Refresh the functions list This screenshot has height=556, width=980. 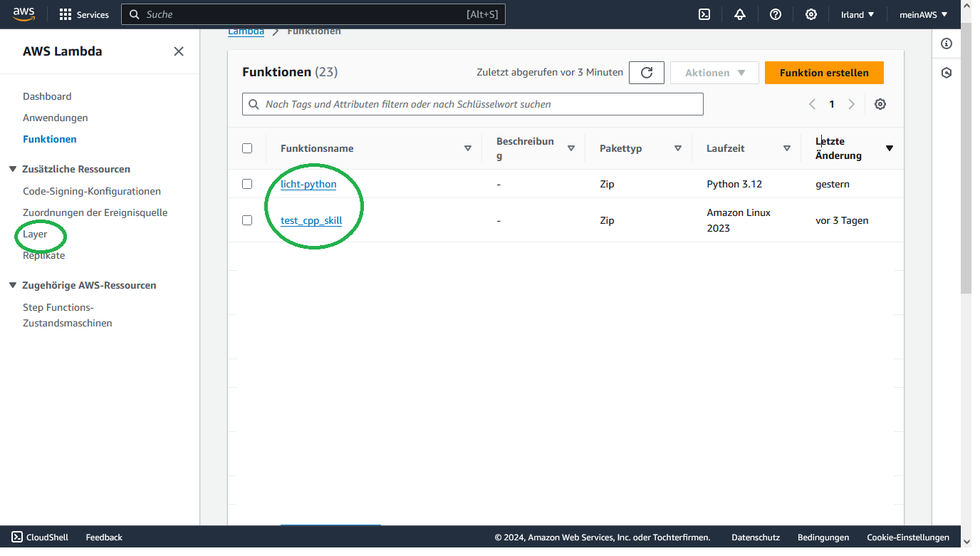(x=647, y=73)
